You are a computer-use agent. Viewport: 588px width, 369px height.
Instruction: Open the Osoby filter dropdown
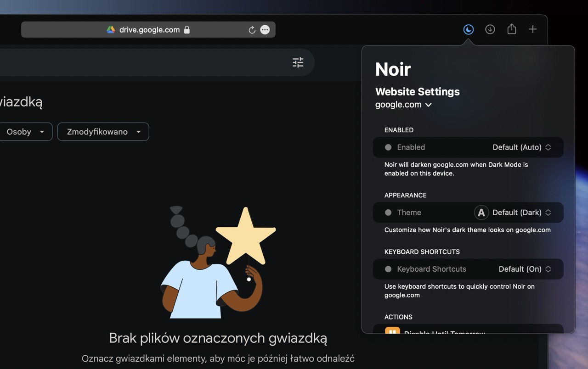tap(25, 132)
